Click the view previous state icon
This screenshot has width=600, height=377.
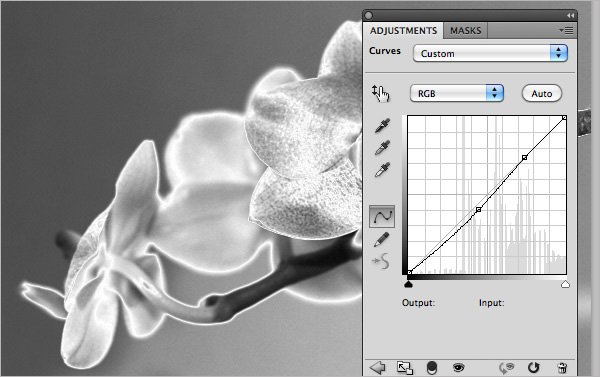click(507, 368)
